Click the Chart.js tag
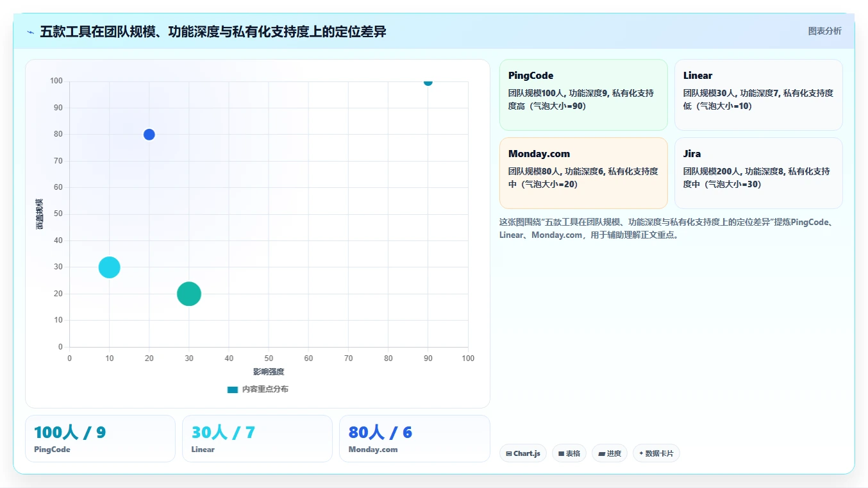Image resolution: width=868 pixels, height=488 pixels. (523, 453)
